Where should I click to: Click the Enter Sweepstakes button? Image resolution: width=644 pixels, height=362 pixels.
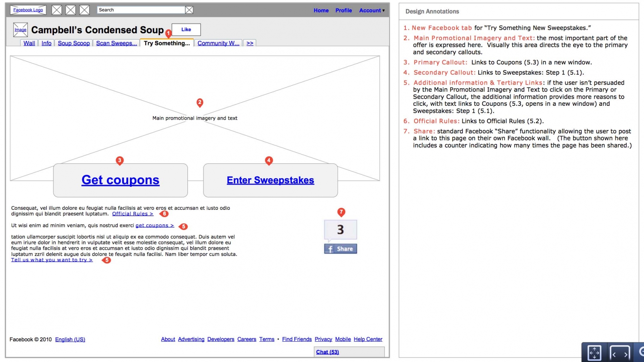[x=270, y=180]
